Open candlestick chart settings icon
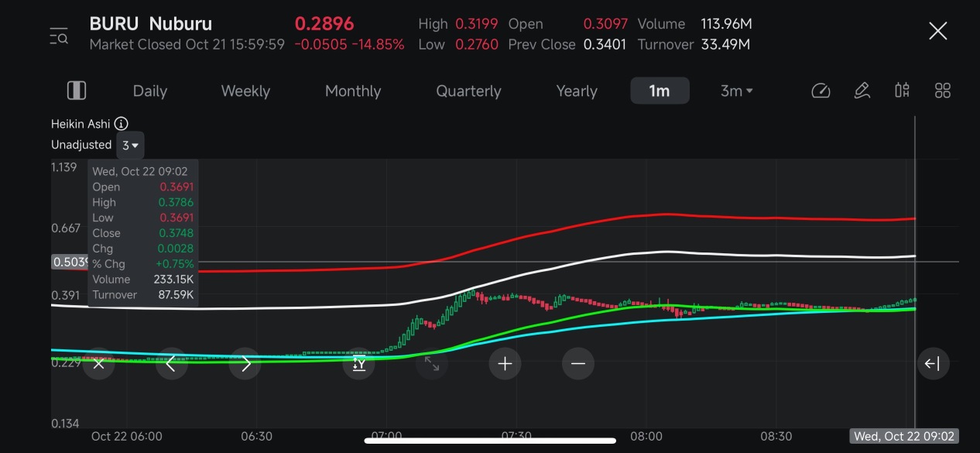The image size is (980, 453). click(902, 91)
